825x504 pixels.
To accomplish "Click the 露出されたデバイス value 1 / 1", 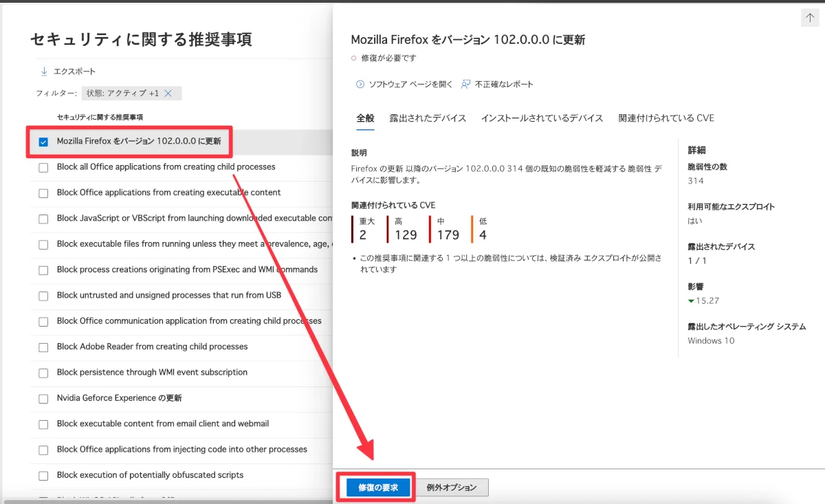I will coord(697,261).
